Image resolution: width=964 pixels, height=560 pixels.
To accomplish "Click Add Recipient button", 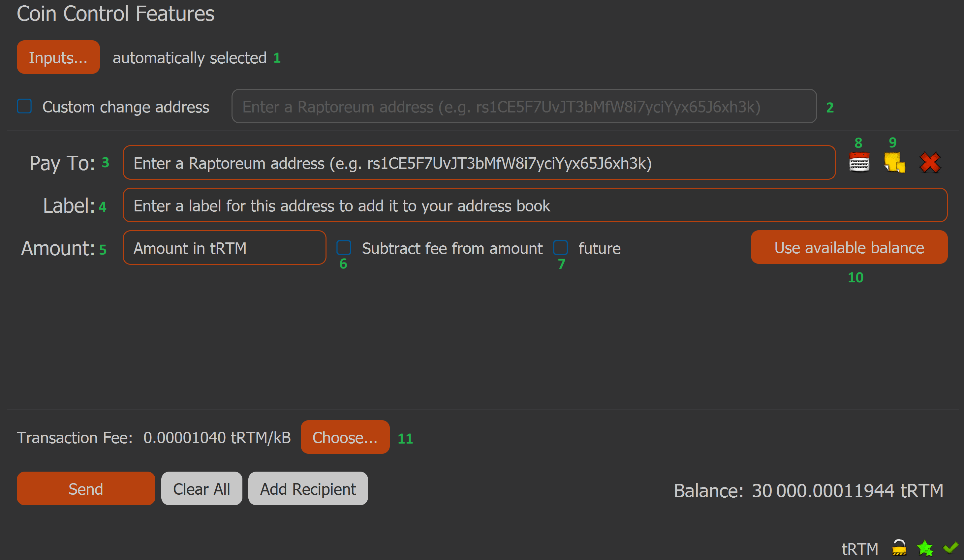I will coord(308,488).
